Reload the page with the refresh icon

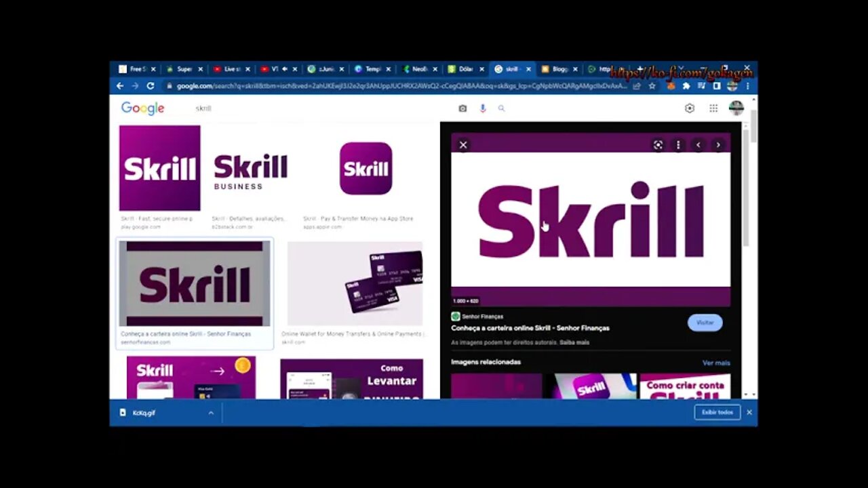(x=150, y=86)
